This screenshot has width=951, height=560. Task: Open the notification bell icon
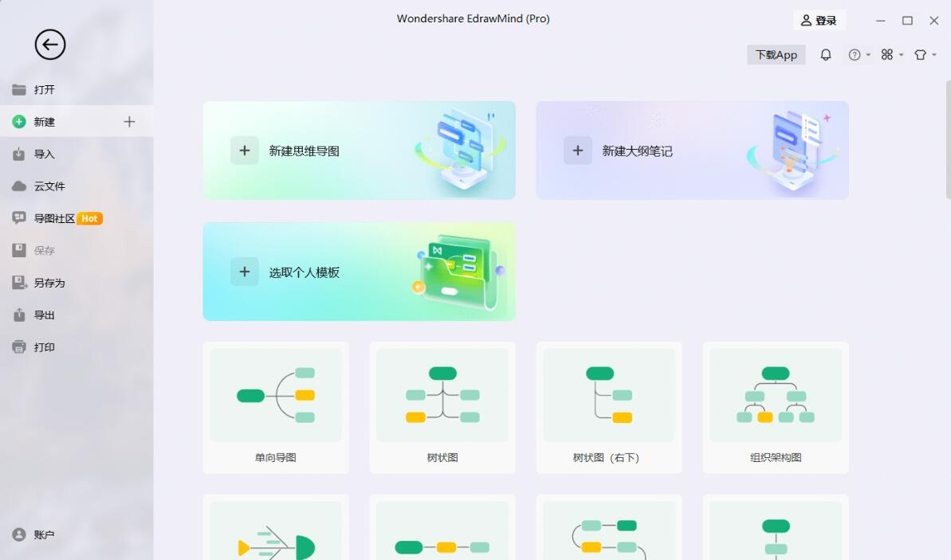point(826,54)
